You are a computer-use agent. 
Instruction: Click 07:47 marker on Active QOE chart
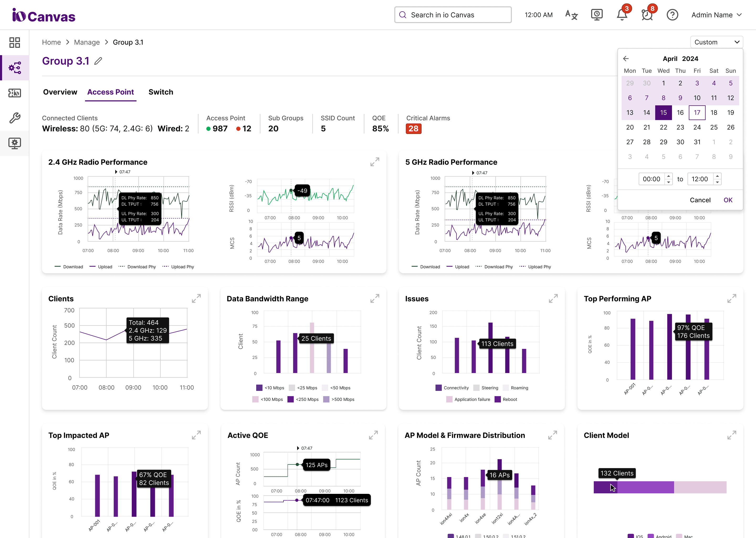[304, 448]
